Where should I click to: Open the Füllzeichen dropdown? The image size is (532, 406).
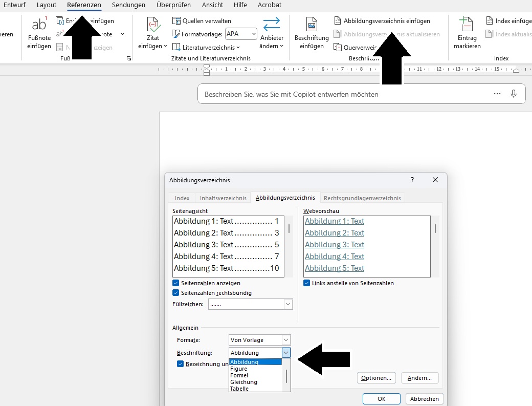point(288,304)
